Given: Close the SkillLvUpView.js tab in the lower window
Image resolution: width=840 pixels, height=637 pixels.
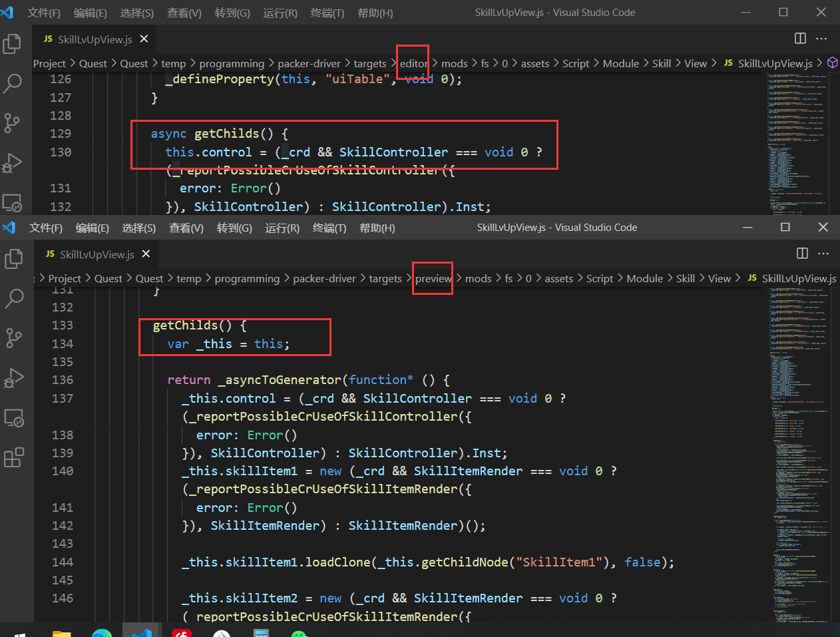Looking at the screenshot, I should (146, 254).
